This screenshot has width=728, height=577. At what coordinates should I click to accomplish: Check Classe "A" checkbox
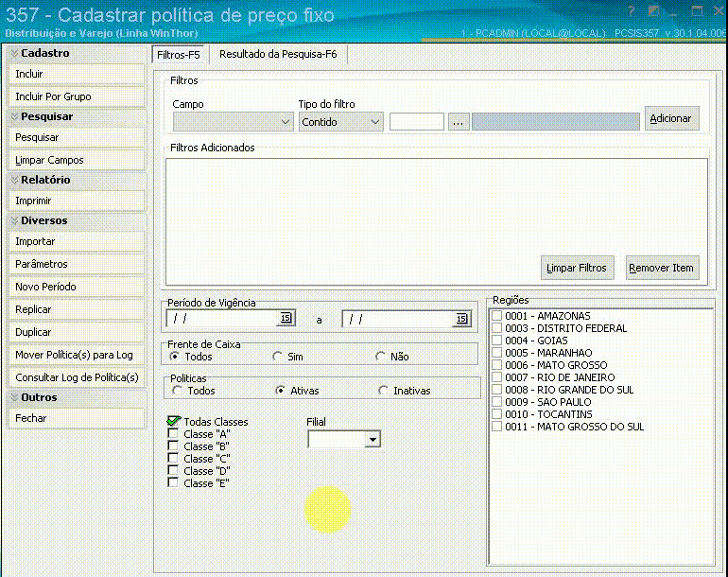click(173, 433)
